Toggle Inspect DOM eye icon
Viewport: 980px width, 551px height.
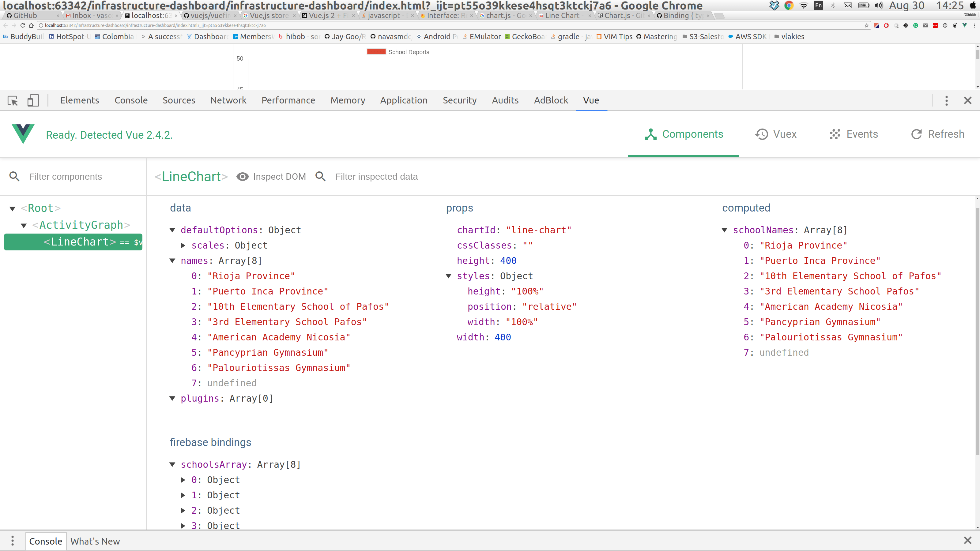(x=242, y=176)
